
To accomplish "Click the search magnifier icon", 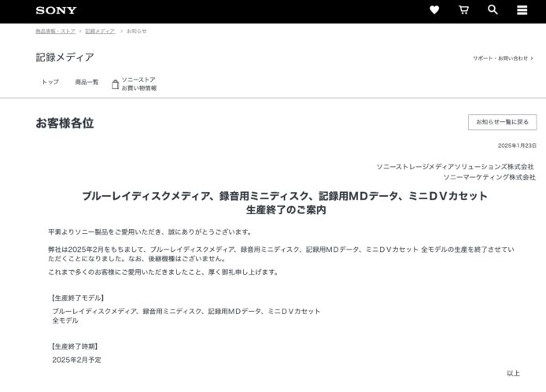I will (x=493, y=10).
